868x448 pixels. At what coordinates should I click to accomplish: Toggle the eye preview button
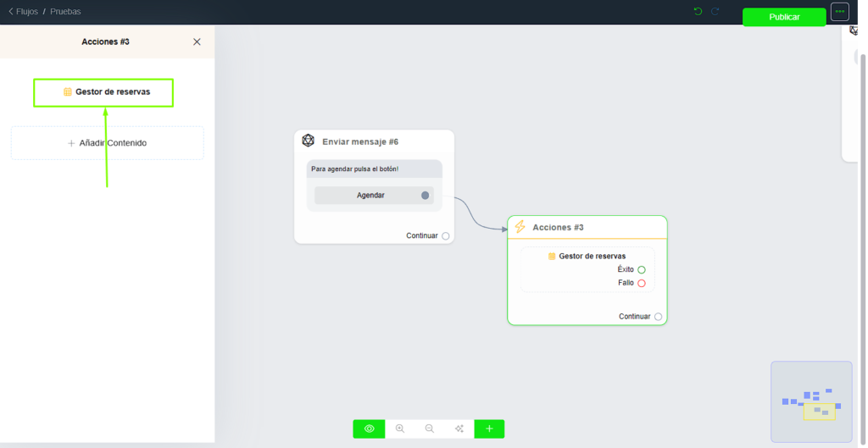370,429
